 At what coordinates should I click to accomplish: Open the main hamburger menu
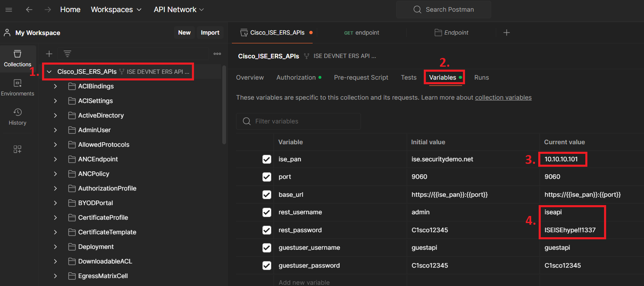pyautogui.click(x=9, y=9)
